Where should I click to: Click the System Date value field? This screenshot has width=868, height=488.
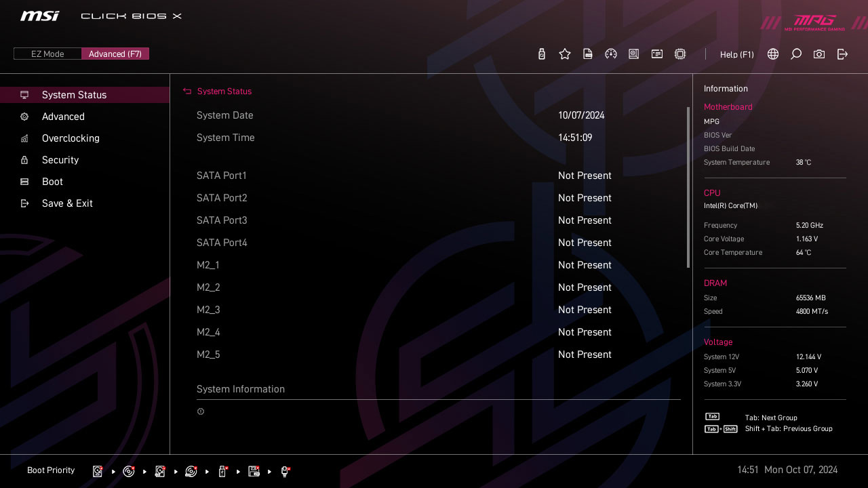[581, 115]
